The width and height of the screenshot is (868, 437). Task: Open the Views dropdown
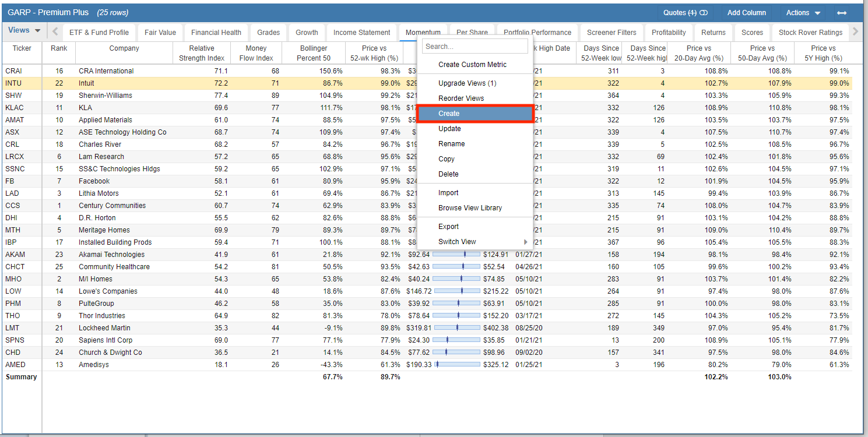coord(24,31)
